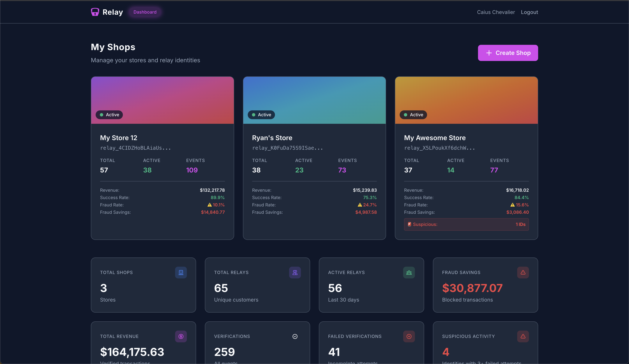Click the Suspicious 1 IDs alert row
Image resolution: width=629 pixels, height=364 pixels.
coord(466,224)
